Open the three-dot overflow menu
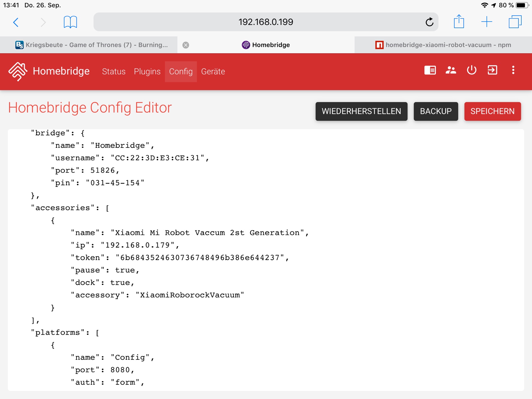The height and width of the screenshot is (399, 532). coord(513,70)
